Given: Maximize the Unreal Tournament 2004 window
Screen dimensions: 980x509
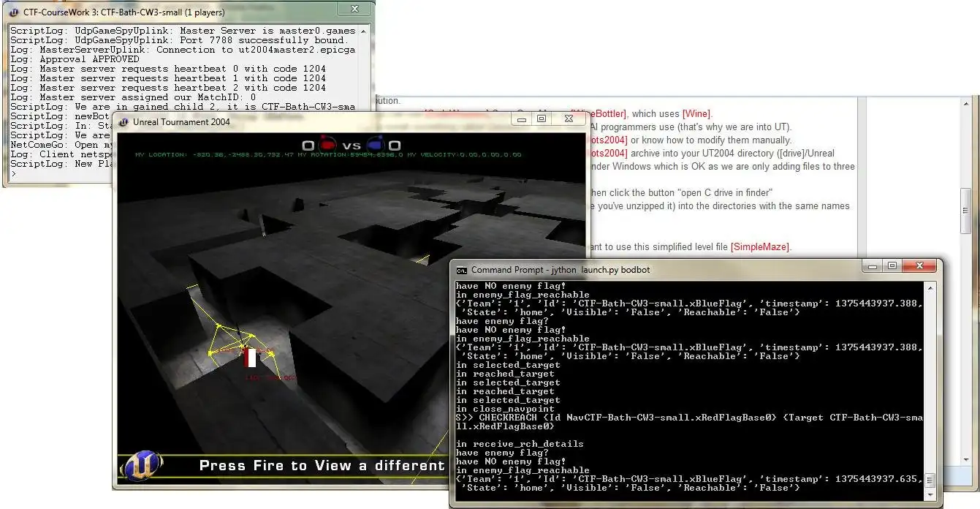Looking at the screenshot, I should pyautogui.click(x=541, y=118).
